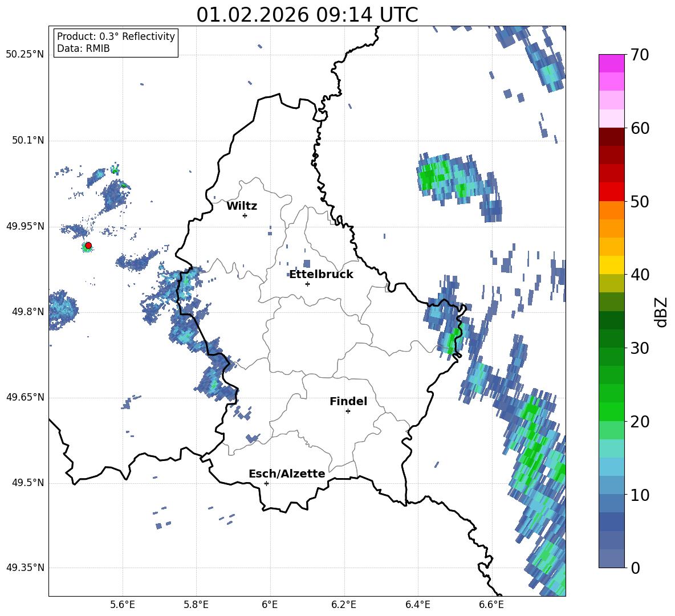
Task: Click the cross marker below Esch/Alzette
Action: tap(266, 483)
